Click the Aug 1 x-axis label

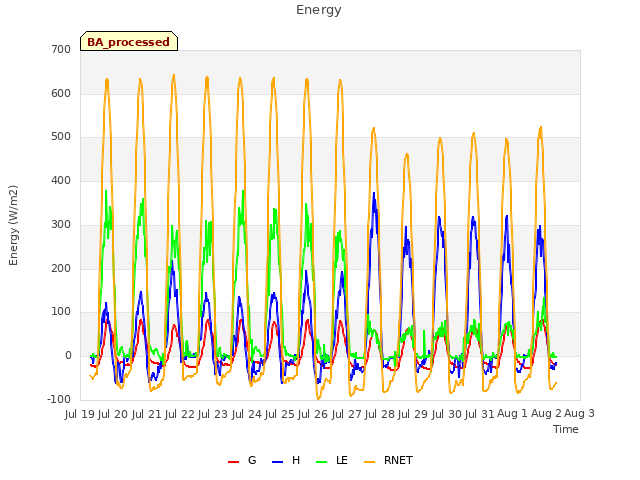513,414
